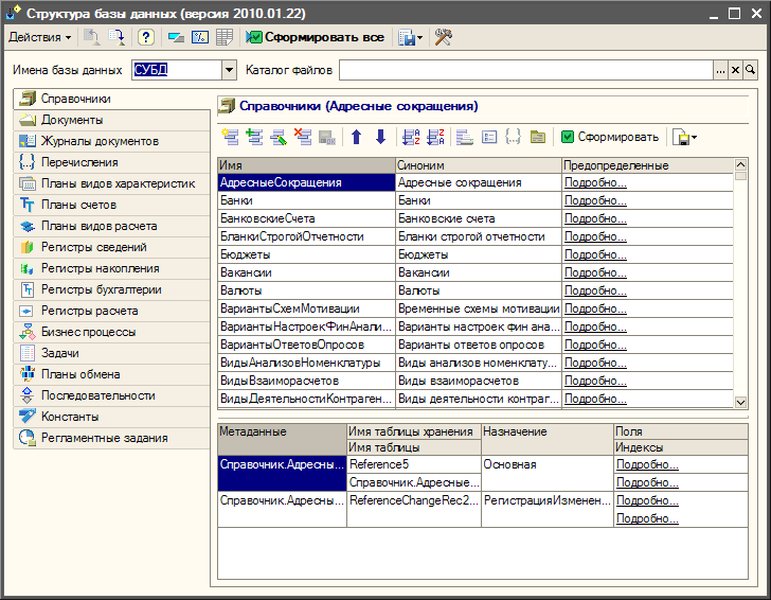Open the save file dropdown in list toolbar
This screenshot has height=600, width=771.
click(x=684, y=138)
